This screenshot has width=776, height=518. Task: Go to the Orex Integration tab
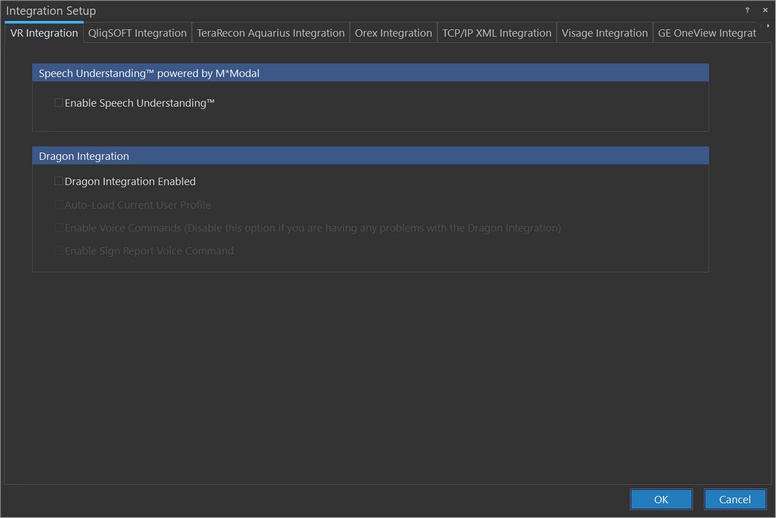tap(393, 33)
